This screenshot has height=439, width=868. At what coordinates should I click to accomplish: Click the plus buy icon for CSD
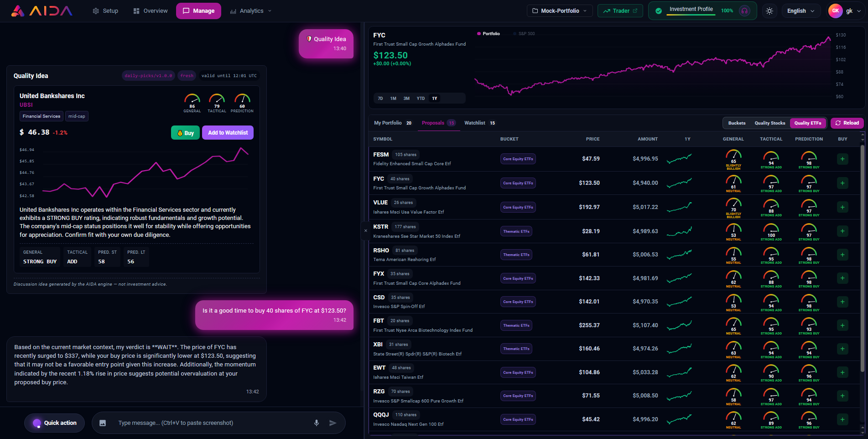click(x=842, y=302)
